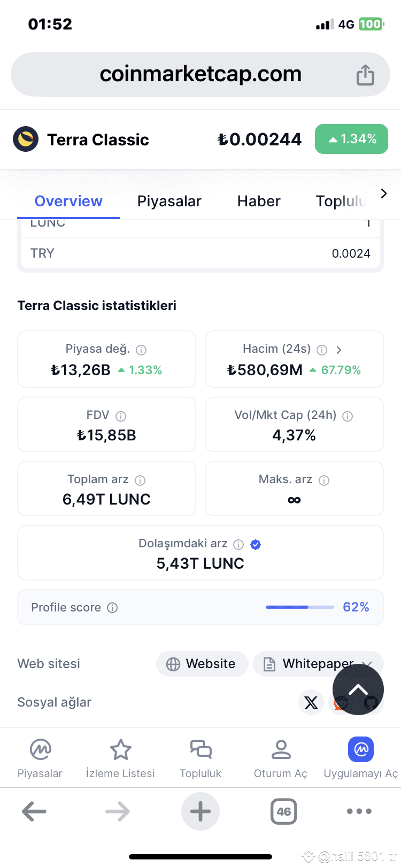Open the X social network icon

click(x=311, y=702)
